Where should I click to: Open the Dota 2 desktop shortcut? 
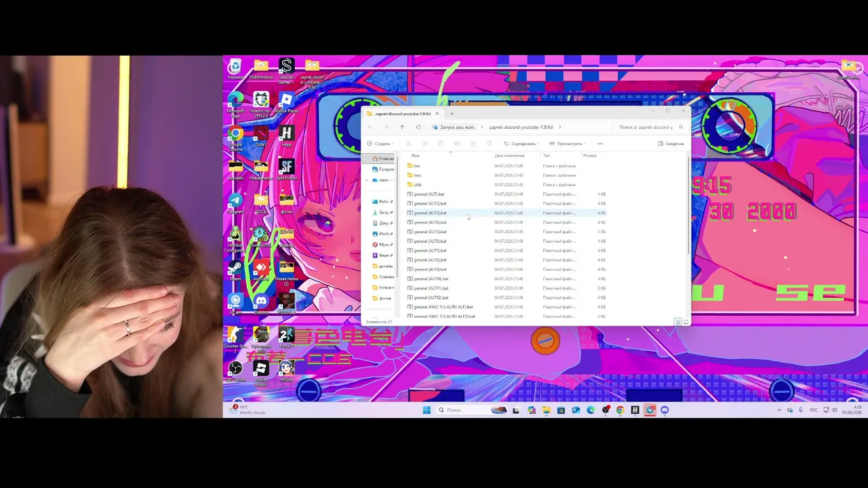pyautogui.click(x=261, y=138)
